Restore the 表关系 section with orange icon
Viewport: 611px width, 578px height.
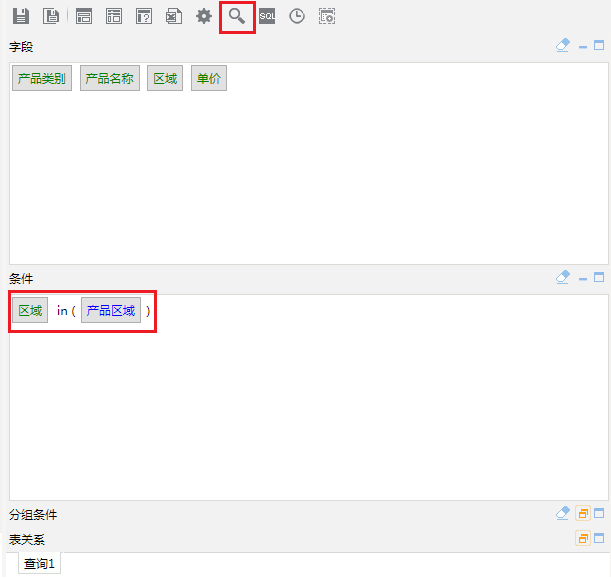coord(583,538)
